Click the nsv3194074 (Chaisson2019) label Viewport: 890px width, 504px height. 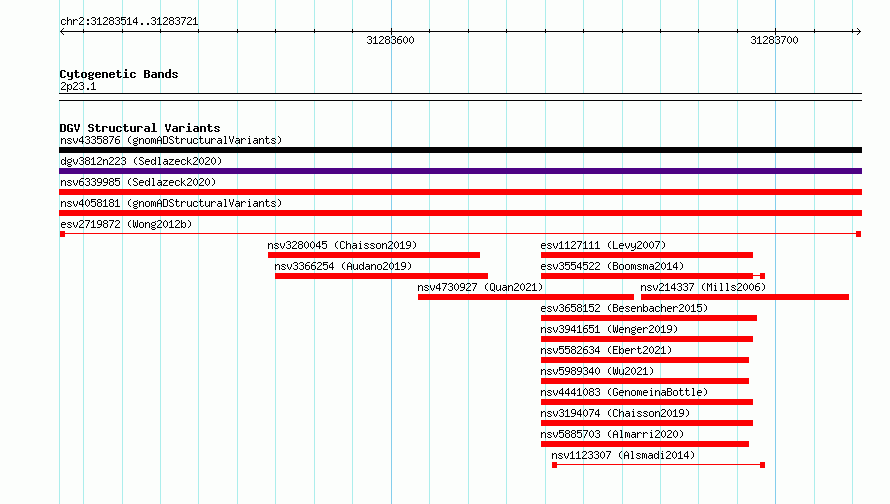(615, 413)
